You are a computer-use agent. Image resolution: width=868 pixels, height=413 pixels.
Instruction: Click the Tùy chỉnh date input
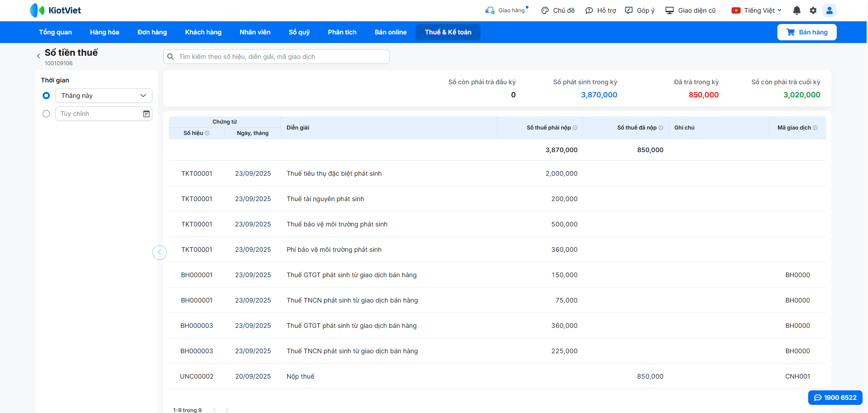coord(104,114)
